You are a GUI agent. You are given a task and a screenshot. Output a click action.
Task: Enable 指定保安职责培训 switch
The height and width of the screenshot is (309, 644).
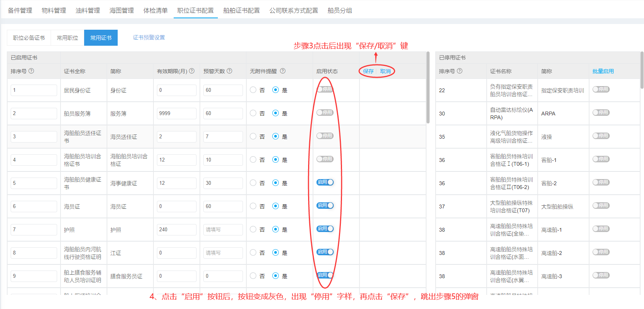tap(601, 89)
